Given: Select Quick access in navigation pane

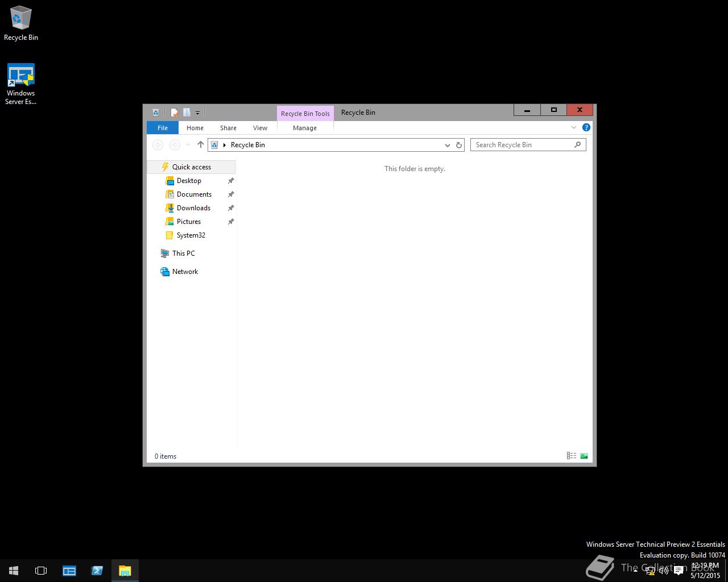Looking at the screenshot, I should pyautogui.click(x=191, y=167).
